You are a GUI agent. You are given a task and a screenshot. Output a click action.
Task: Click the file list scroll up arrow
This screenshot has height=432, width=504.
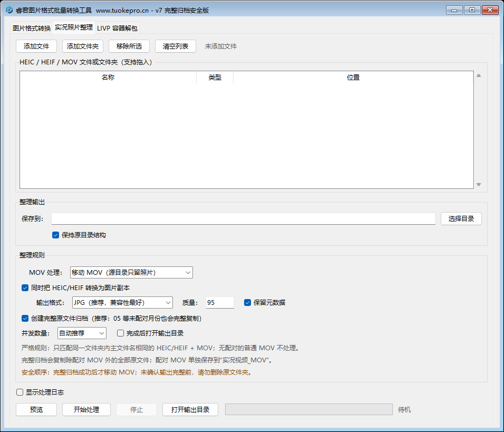(x=479, y=75)
